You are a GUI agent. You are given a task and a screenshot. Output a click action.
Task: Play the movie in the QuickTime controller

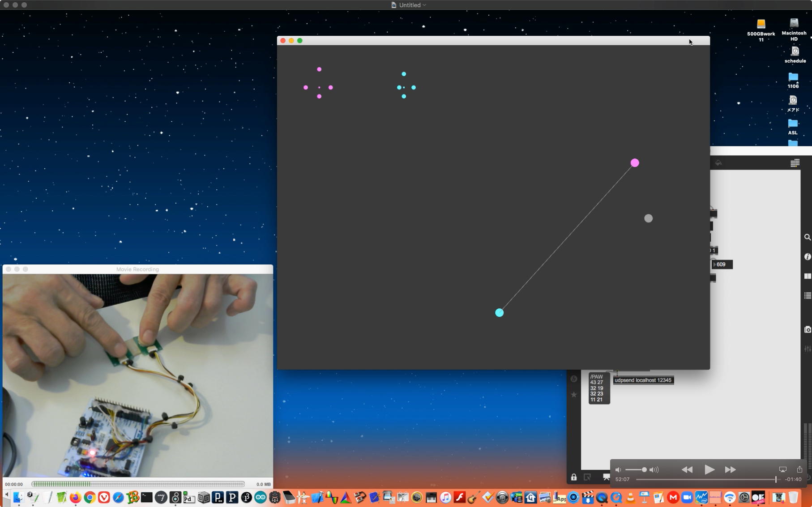click(709, 469)
